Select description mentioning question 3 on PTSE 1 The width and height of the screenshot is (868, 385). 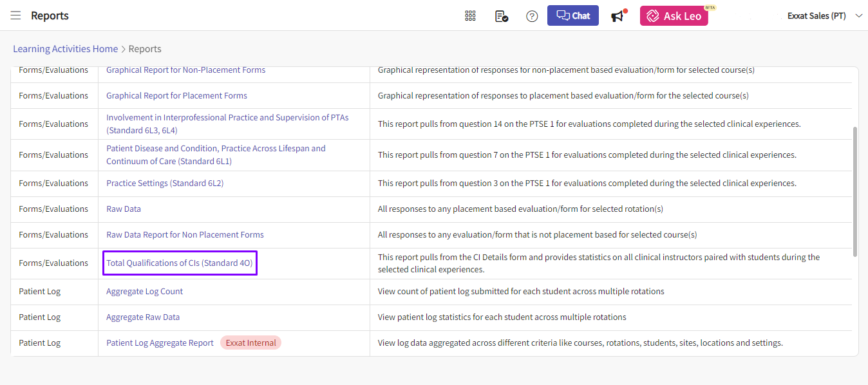[x=587, y=183]
